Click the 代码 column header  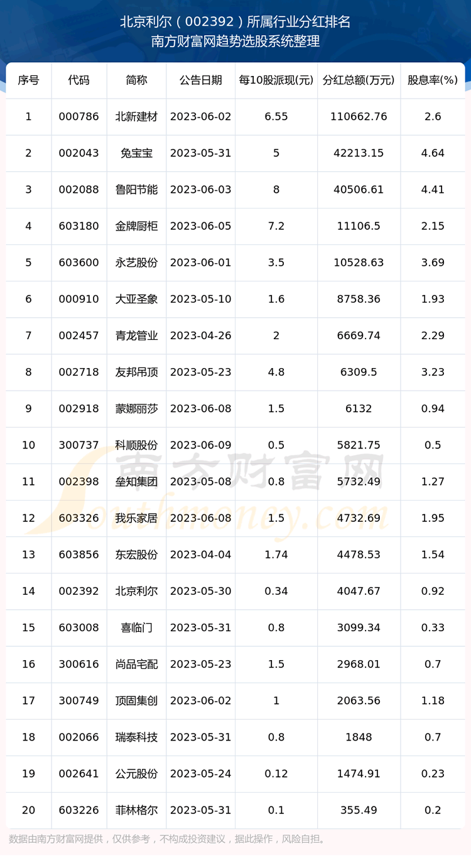tap(78, 80)
